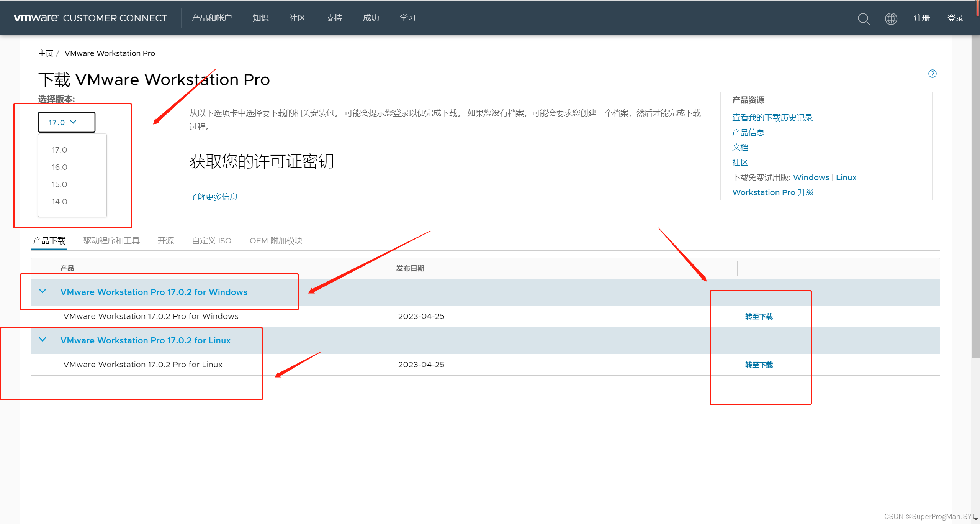This screenshot has height=524, width=980.
Task: Click the globe language icon
Action: 891,18
